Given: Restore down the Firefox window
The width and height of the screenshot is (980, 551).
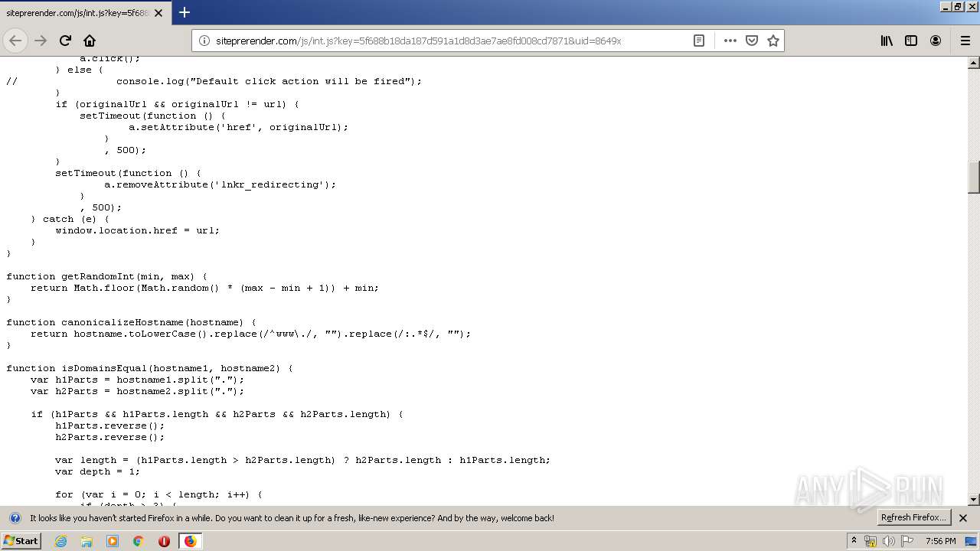Looking at the screenshot, I should coord(958,6).
